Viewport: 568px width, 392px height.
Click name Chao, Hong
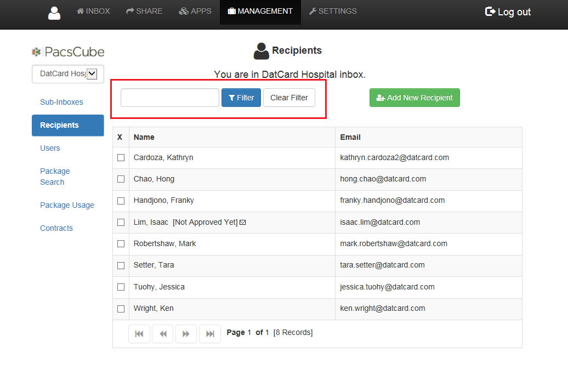(154, 179)
